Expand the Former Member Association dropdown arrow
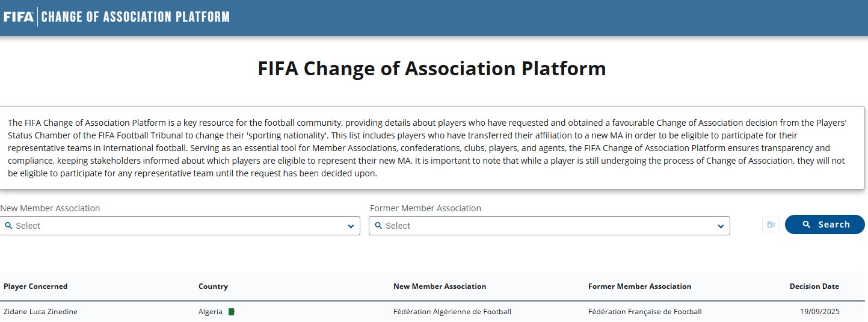Image resolution: width=868 pixels, height=322 pixels. coord(721,226)
